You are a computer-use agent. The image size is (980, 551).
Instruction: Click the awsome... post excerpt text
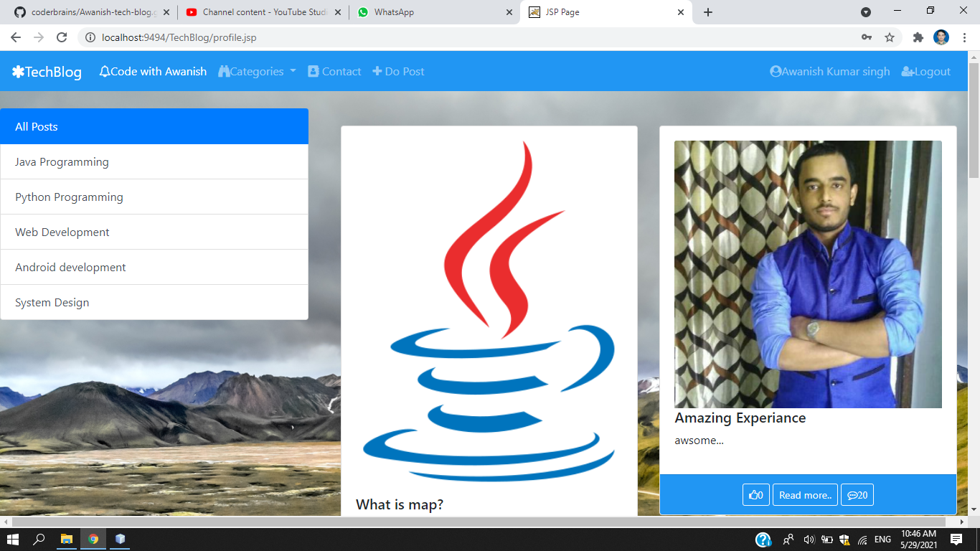(x=699, y=441)
